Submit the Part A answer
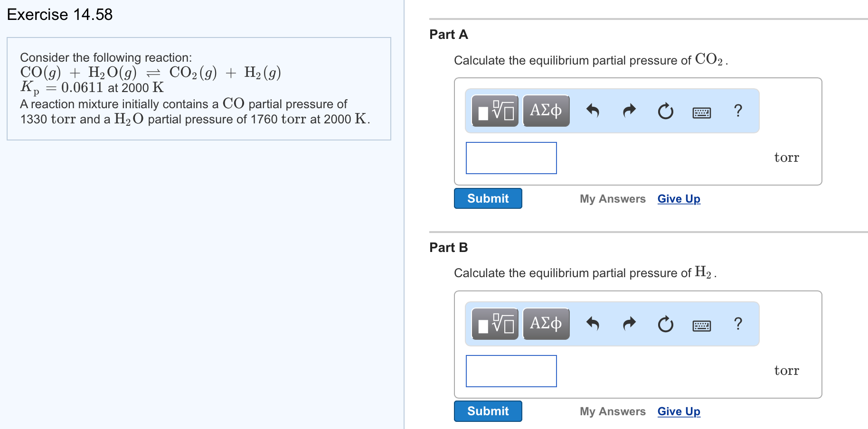 tap(488, 198)
